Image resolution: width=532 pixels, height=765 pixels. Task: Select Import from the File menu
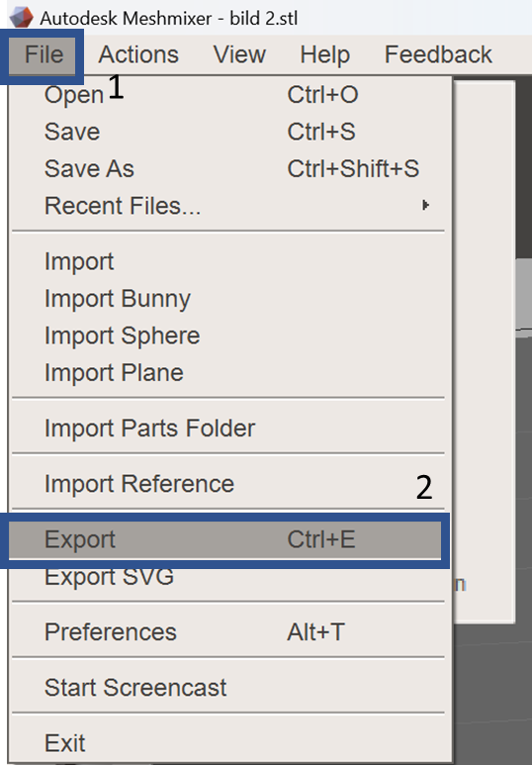click(228, 261)
